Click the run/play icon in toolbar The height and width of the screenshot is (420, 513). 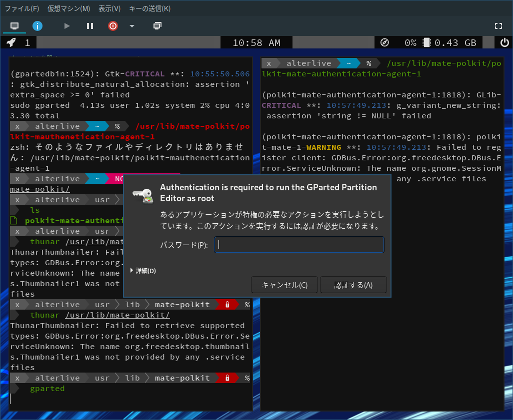point(66,25)
